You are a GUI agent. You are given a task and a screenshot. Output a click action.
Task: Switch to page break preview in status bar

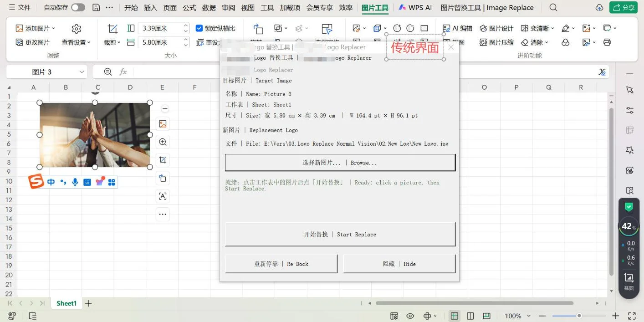coord(486,316)
